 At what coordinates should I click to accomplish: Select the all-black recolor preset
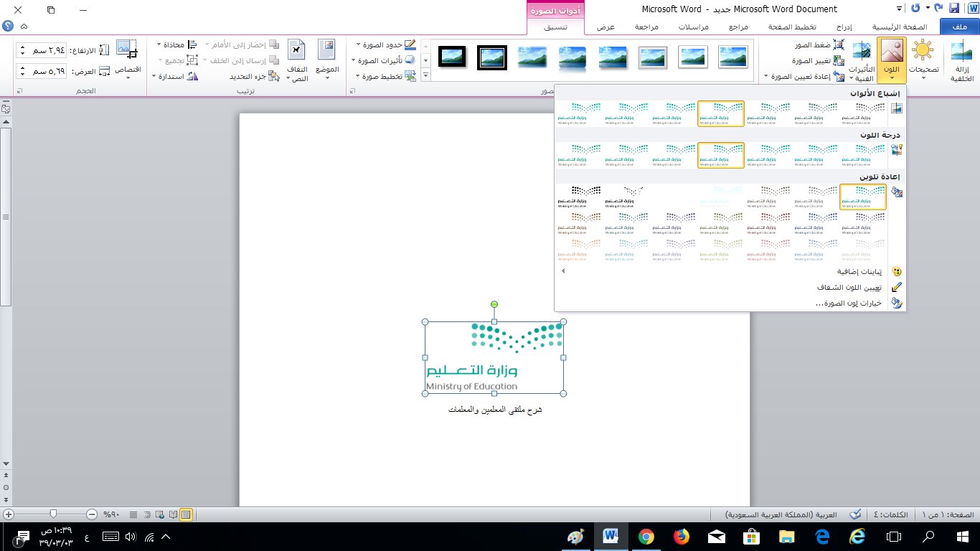[581, 197]
